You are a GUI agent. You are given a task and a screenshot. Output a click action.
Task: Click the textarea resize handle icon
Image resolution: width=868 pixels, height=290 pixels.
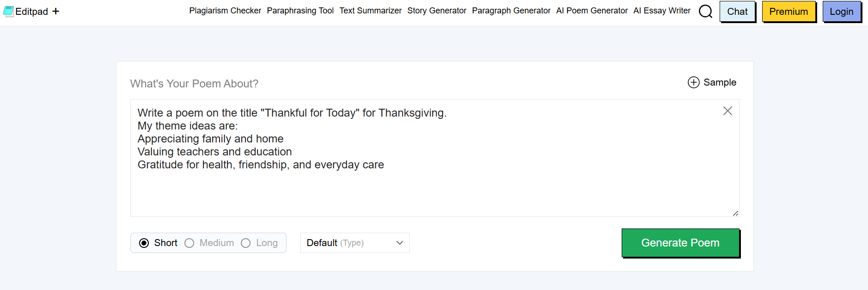pos(735,213)
